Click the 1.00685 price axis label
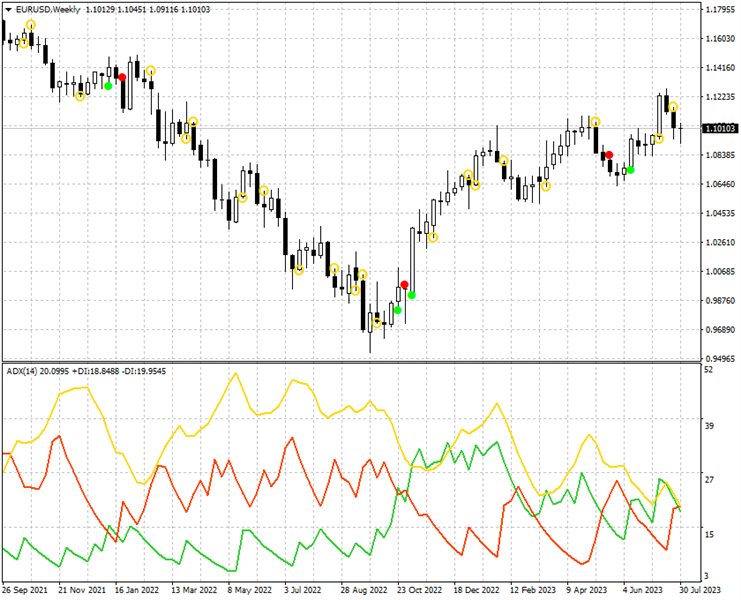This screenshot has height=600, width=741. click(x=720, y=271)
